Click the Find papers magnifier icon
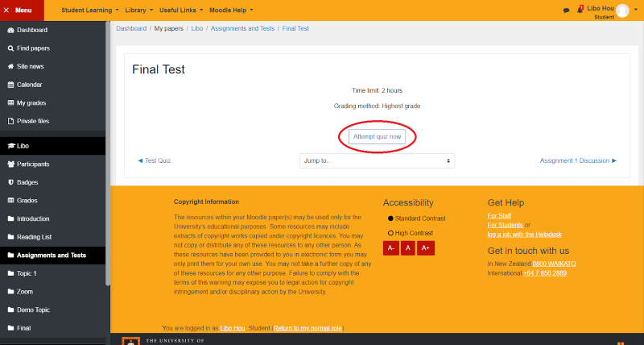The width and height of the screenshot is (644, 345). (10, 48)
